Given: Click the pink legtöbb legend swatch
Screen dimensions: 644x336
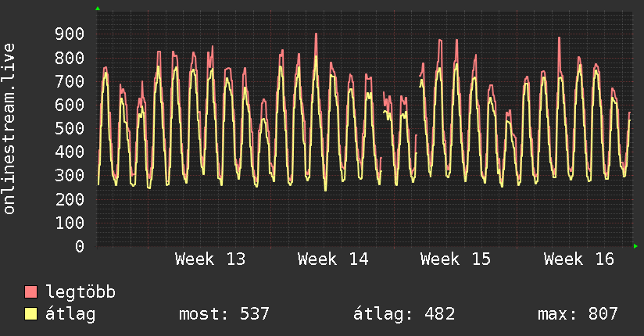Looking at the screenshot, I should pos(30,291).
